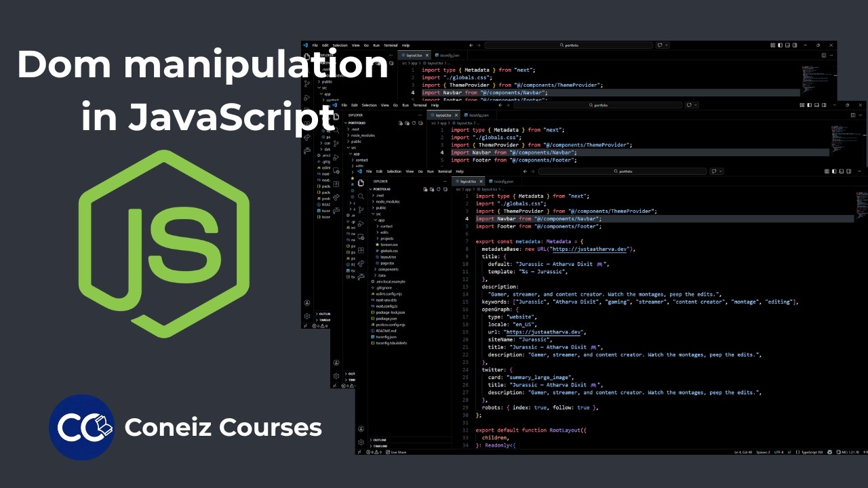Open Run and Debug in front window
Screen dimensions: 868x488
point(361,224)
